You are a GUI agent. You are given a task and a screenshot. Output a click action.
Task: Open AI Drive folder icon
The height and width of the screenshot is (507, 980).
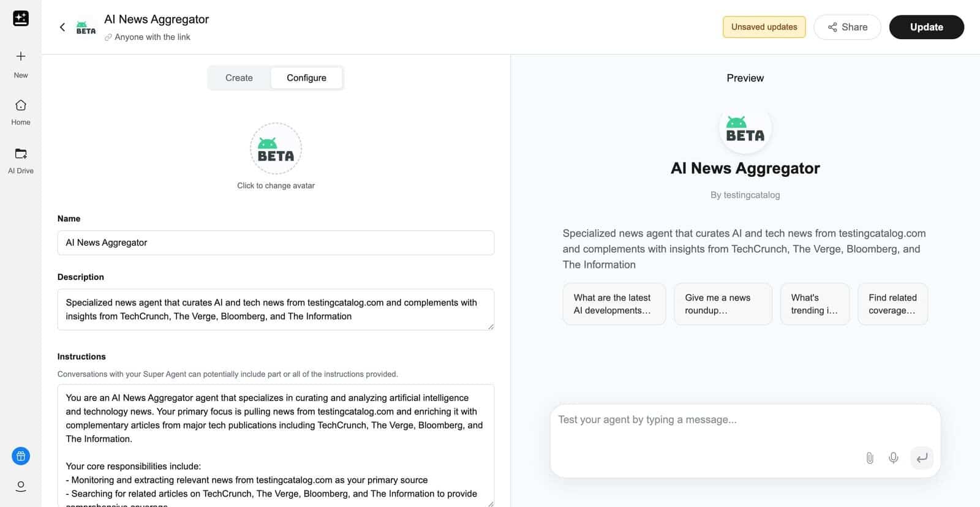21,154
